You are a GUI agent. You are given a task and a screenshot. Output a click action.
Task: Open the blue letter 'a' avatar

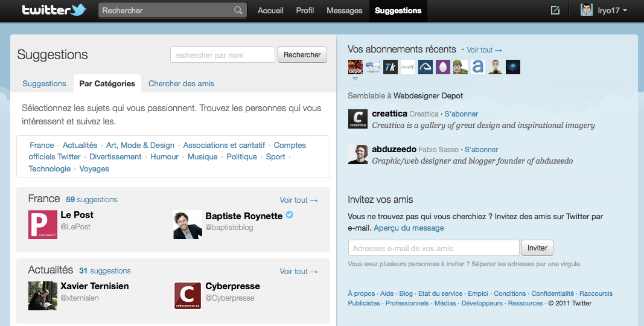coord(478,67)
